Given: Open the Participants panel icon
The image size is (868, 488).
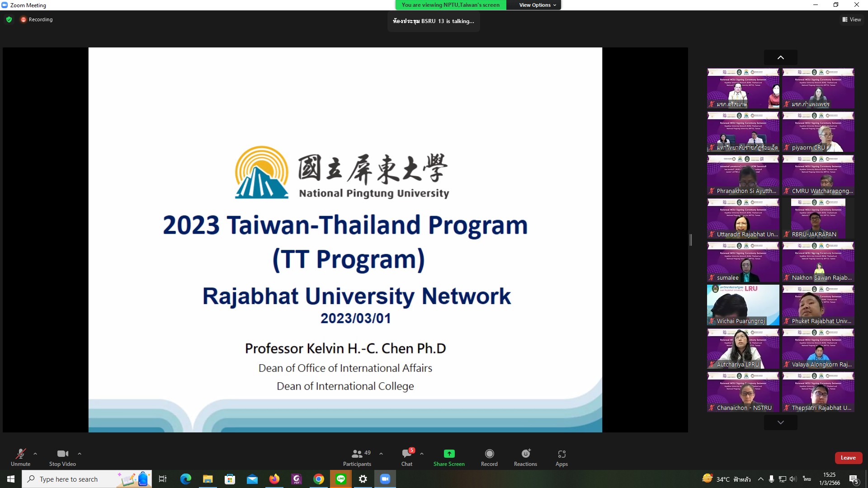Looking at the screenshot, I should point(357,454).
